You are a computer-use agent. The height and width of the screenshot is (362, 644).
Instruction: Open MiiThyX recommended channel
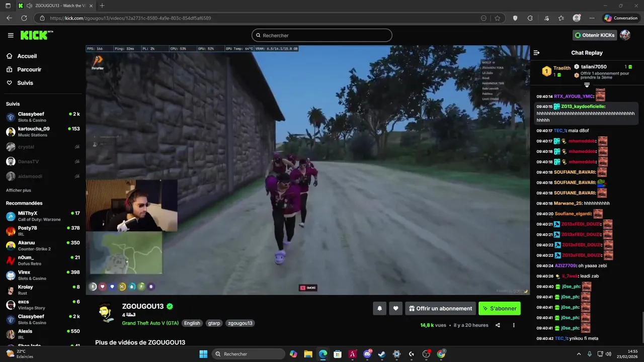click(x=43, y=216)
